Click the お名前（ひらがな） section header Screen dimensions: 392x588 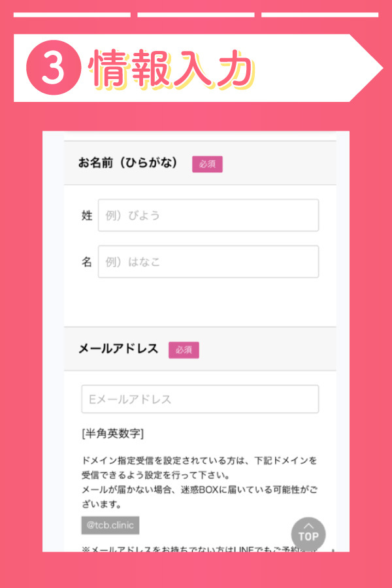pyautogui.click(x=128, y=163)
